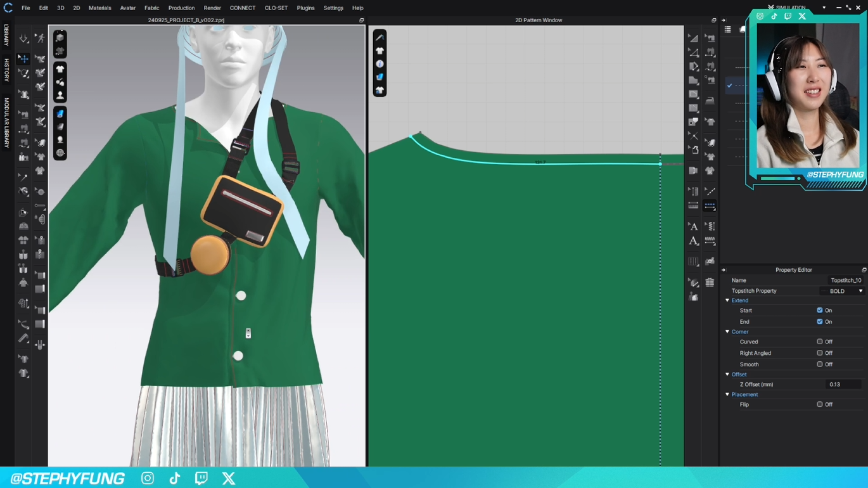This screenshot has width=868, height=488.
Task: Click checkmark on selected object browser row
Action: pyautogui.click(x=730, y=86)
